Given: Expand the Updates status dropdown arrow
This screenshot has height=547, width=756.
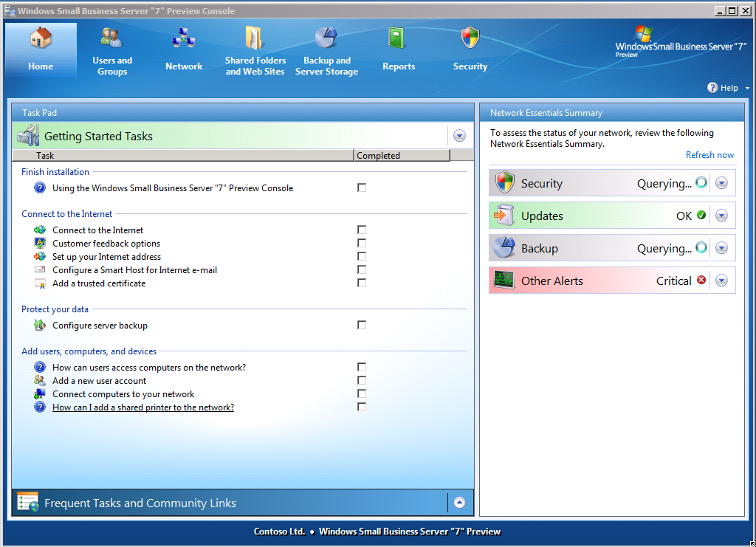Looking at the screenshot, I should tap(722, 216).
